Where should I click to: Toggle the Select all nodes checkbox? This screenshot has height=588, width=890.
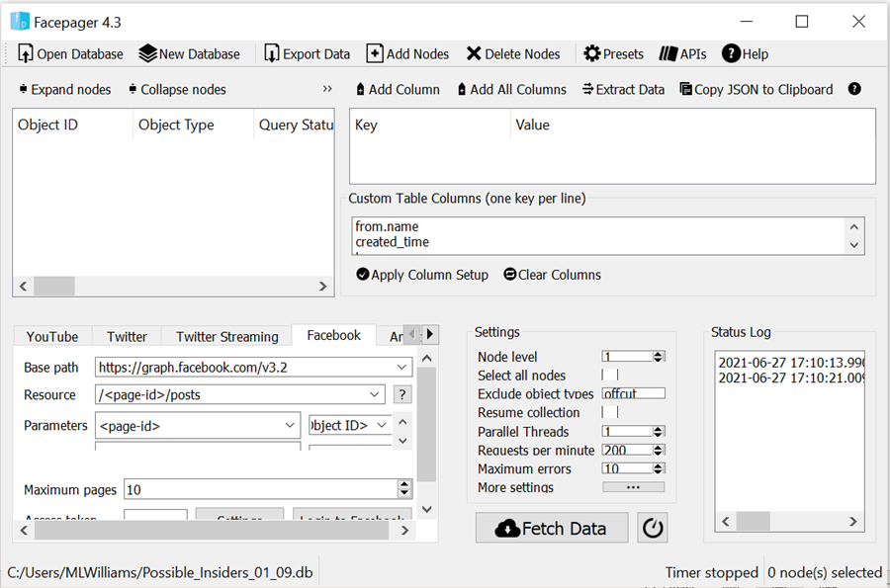(x=609, y=375)
